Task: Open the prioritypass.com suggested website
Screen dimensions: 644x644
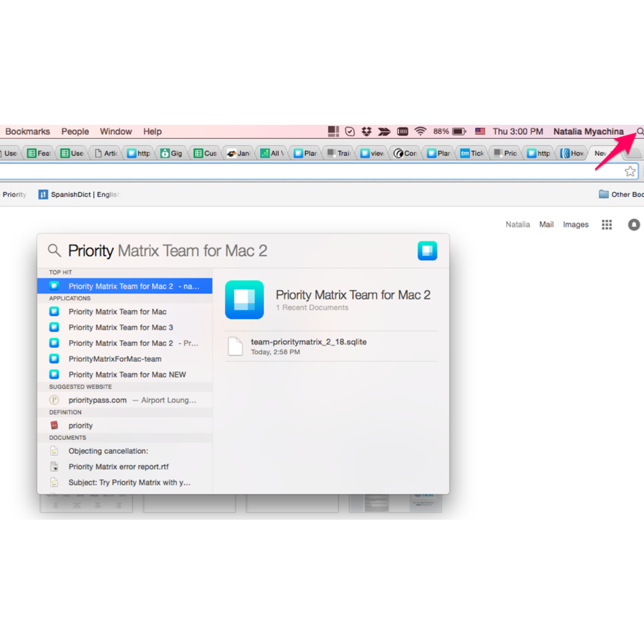Action: (98, 400)
